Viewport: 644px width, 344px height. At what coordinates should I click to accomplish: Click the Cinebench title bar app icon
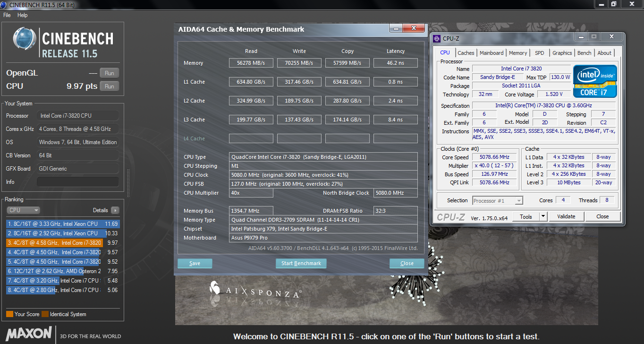click(x=4, y=4)
